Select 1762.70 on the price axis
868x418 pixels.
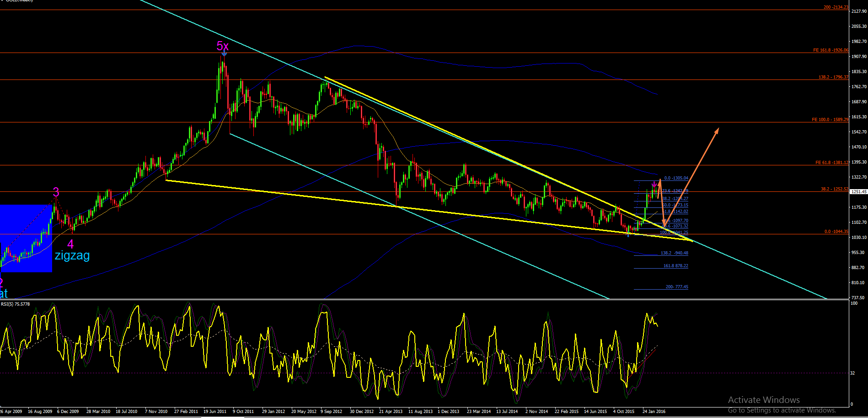[x=858, y=87]
